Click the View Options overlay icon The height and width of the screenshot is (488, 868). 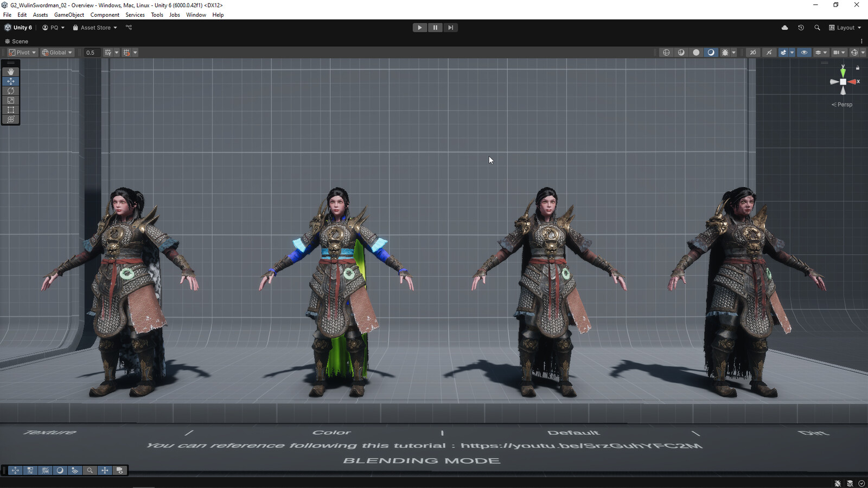(75, 471)
